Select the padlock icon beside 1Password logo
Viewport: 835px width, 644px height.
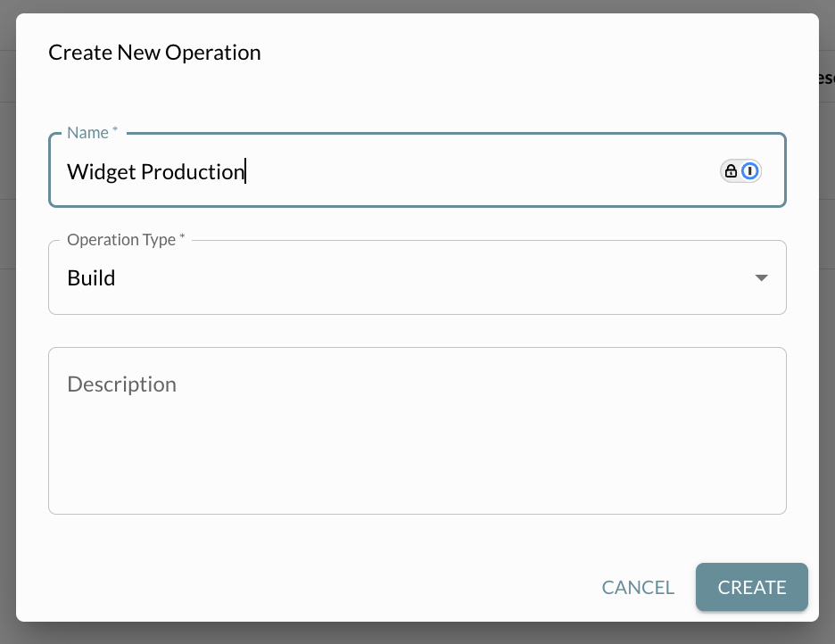(732, 170)
